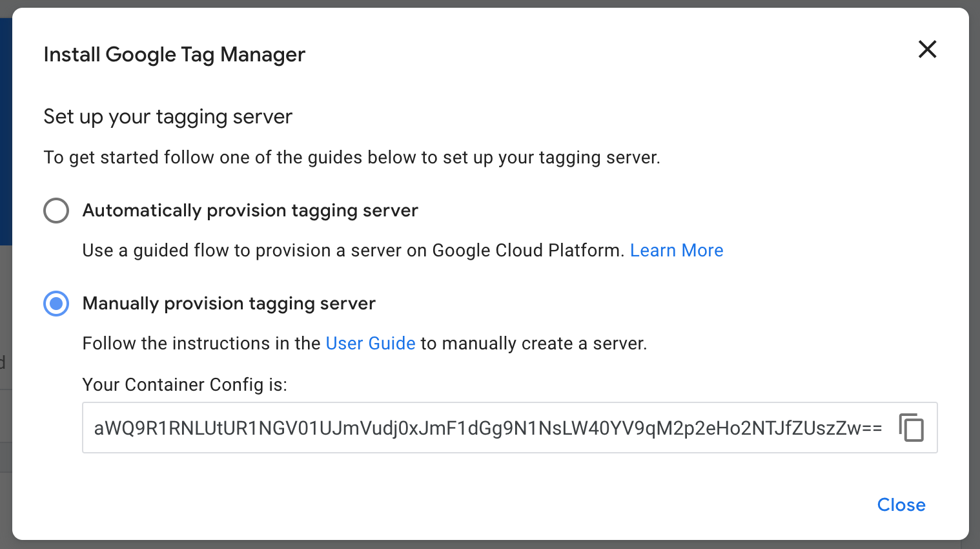The image size is (980, 549).
Task: Select Manually provision tagging server option
Action: 56,304
